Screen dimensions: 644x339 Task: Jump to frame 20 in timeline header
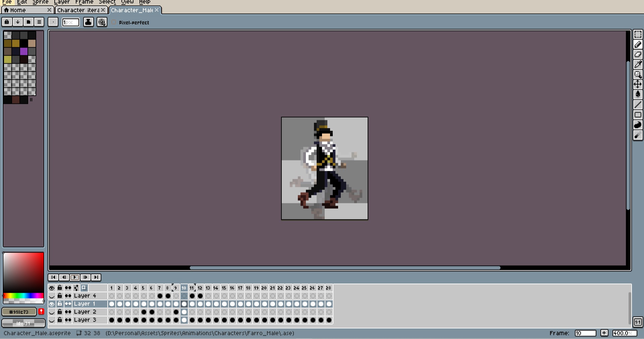pyautogui.click(x=264, y=288)
